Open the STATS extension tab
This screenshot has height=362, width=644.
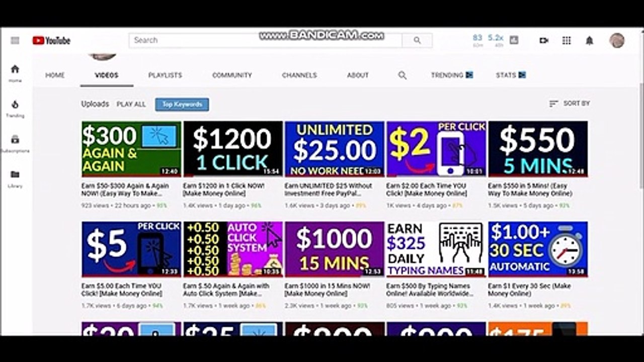(x=511, y=75)
